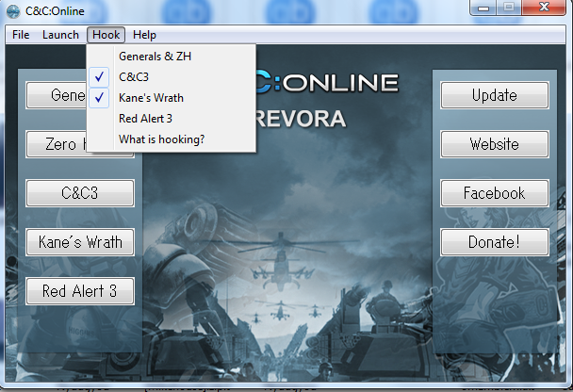Click the Donate! button
This screenshot has height=392, width=573.
point(495,242)
